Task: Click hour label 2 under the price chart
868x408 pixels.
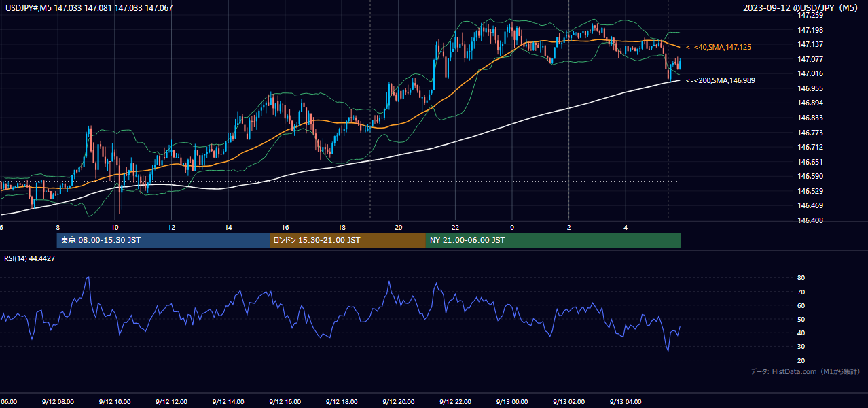Action: point(568,227)
